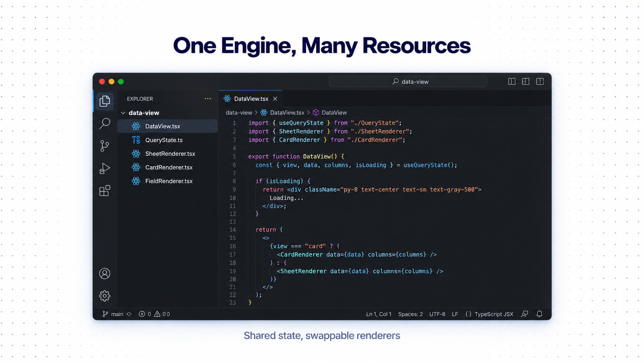Select DataView.tsx in the Explorer tree
Image resolution: width=644 pixels, height=362 pixels.
click(x=167, y=126)
